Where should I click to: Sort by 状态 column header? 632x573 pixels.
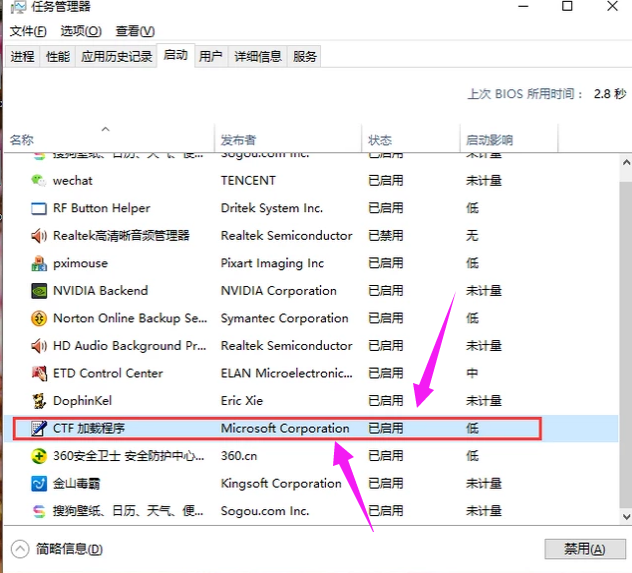point(380,140)
